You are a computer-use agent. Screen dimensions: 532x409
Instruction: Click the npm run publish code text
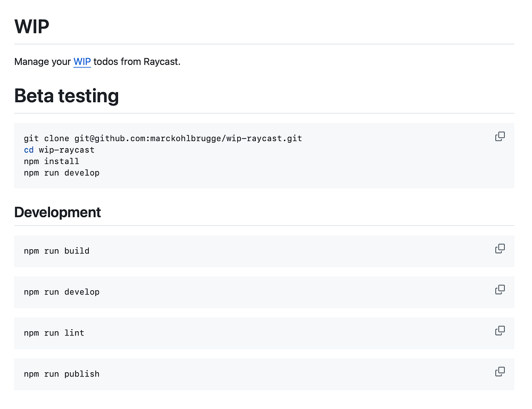point(62,374)
